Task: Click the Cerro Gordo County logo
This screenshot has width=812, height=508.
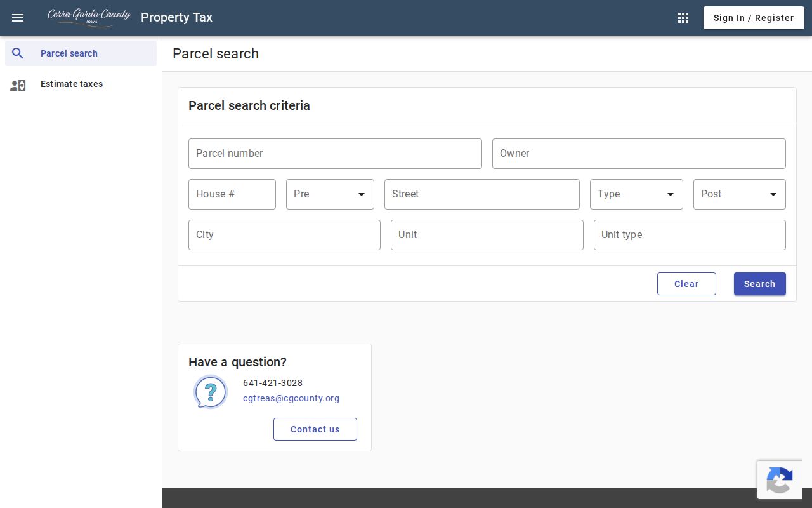Action: click(x=89, y=17)
